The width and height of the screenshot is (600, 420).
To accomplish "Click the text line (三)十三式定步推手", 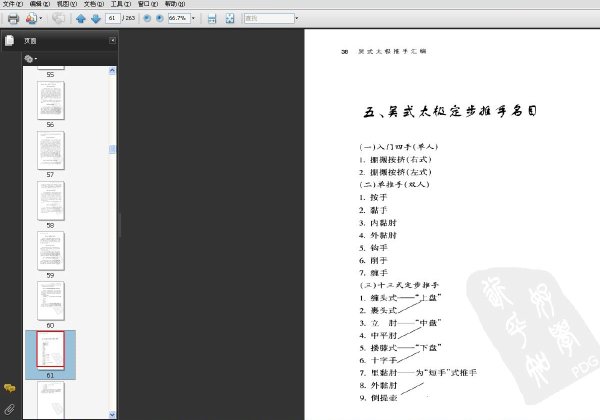I will click(x=399, y=285).
